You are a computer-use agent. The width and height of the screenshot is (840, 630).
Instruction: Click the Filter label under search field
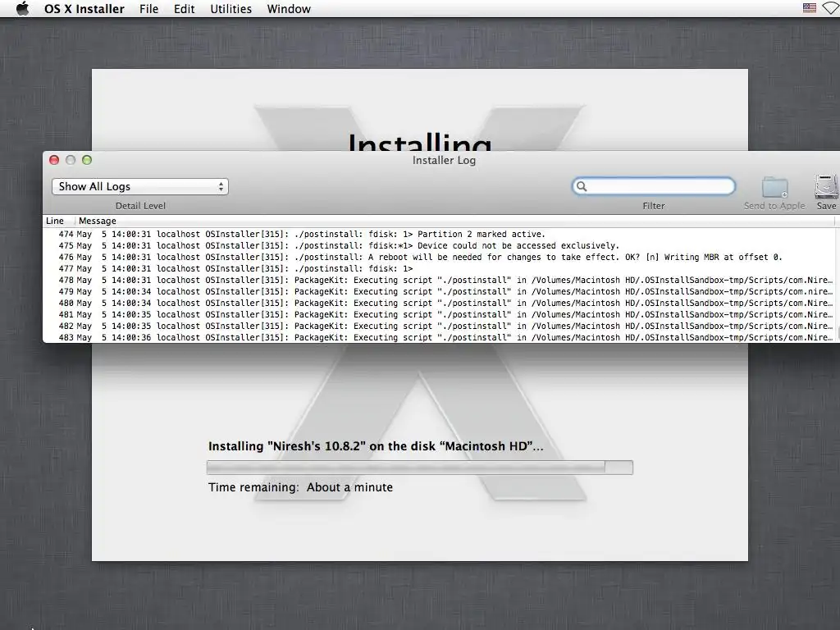(654, 206)
